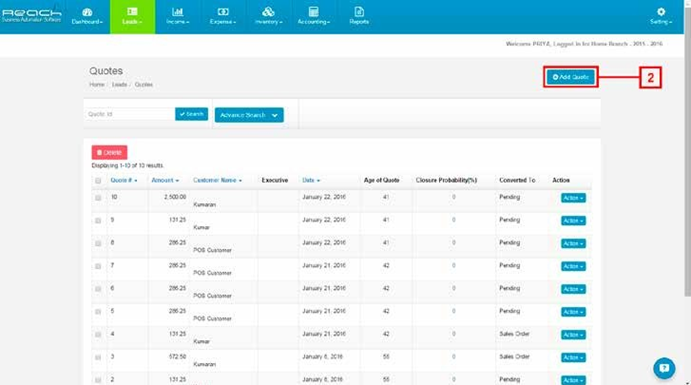Open Action dropdown for quote 6
This screenshot has width=691, height=385.
click(573, 289)
